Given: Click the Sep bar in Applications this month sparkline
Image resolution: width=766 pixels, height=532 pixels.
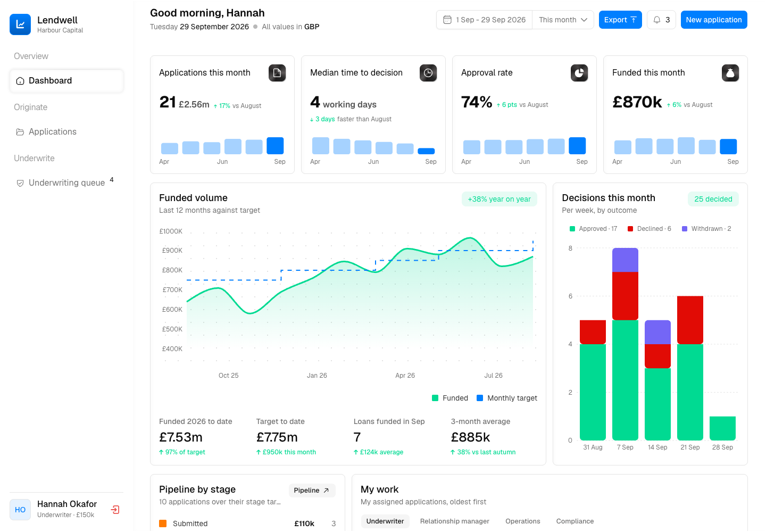Looking at the screenshot, I should 275,146.
